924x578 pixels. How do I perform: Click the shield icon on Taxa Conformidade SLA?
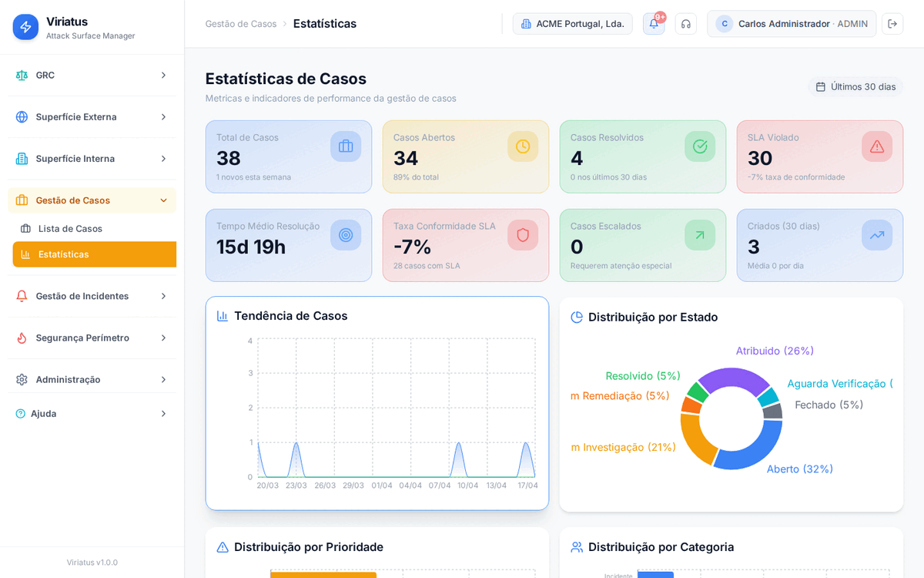523,235
